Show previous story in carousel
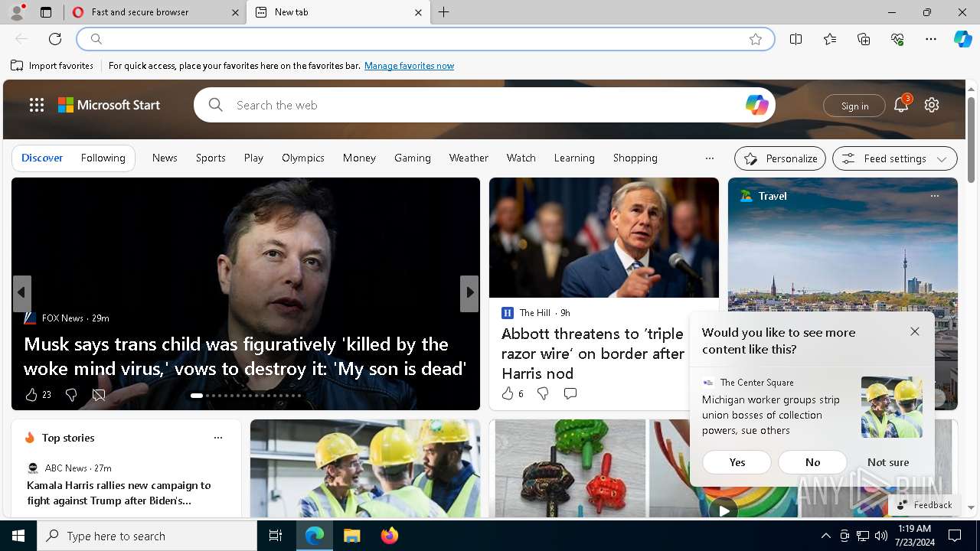 (21, 293)
